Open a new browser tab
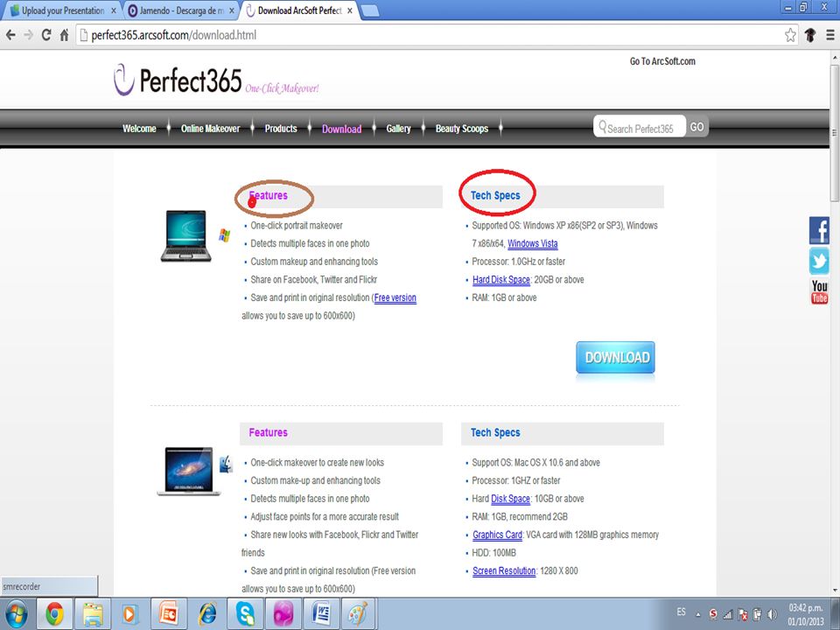 pyautogui.click(x=369, y=10)
